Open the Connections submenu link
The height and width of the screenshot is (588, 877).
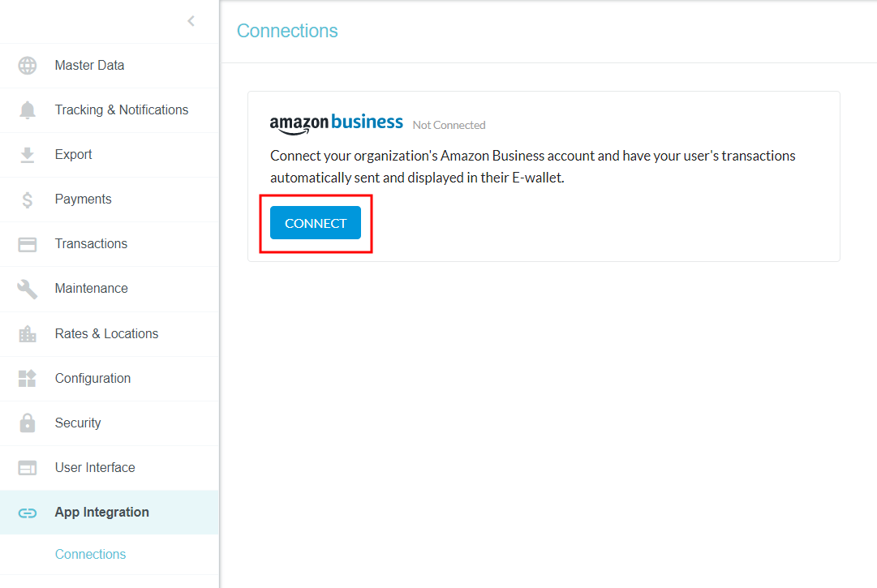pyautogui.click(x=90, y=555)
